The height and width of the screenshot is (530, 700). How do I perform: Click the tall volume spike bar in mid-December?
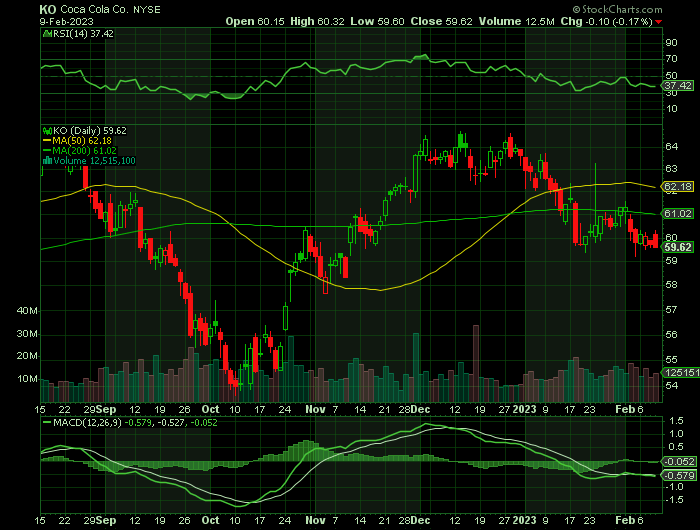tap(476, 364)
